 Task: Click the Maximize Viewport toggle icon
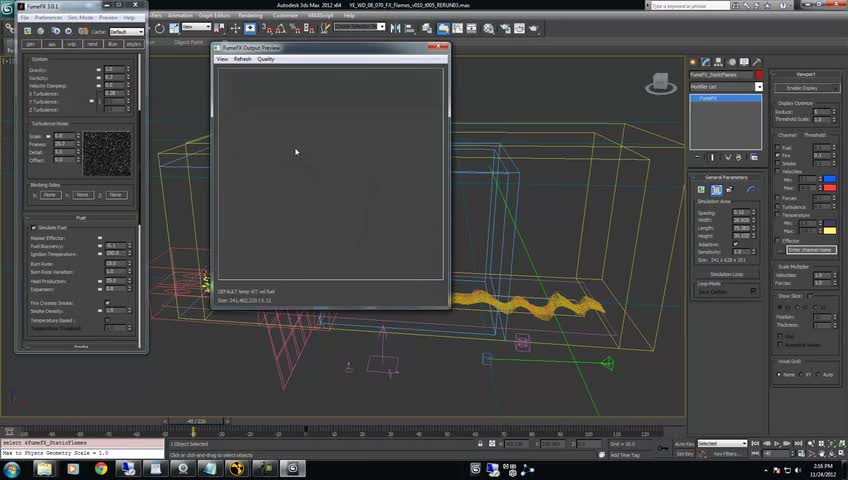(842, 454)
